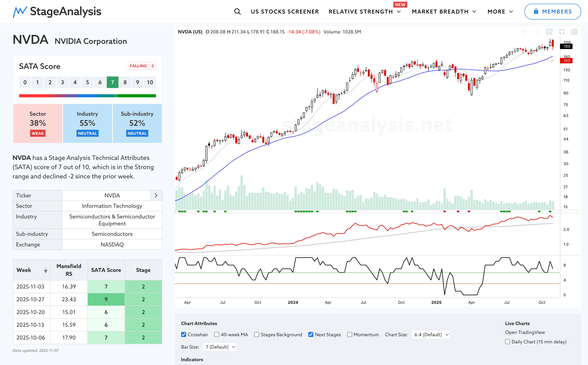Open US Stocks Screener menu item
Screen dimensions: 588x365
[285, 12]
